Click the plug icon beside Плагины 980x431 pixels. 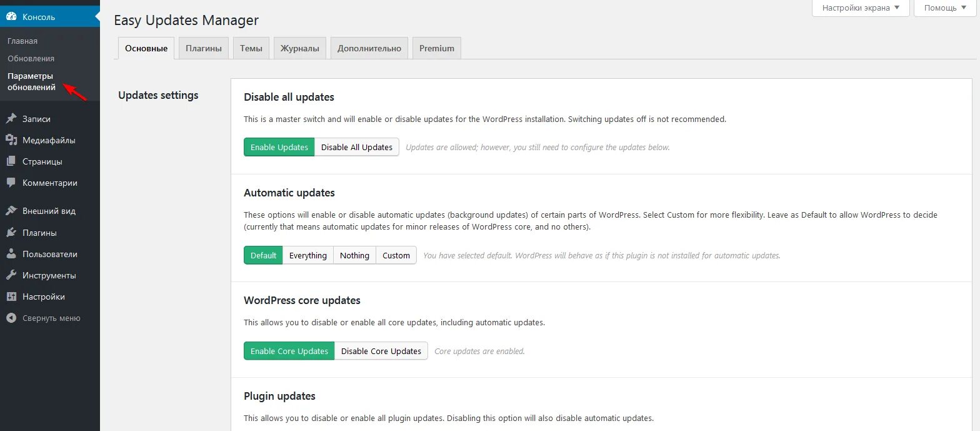pyautogui.click(x=11, y=233)
